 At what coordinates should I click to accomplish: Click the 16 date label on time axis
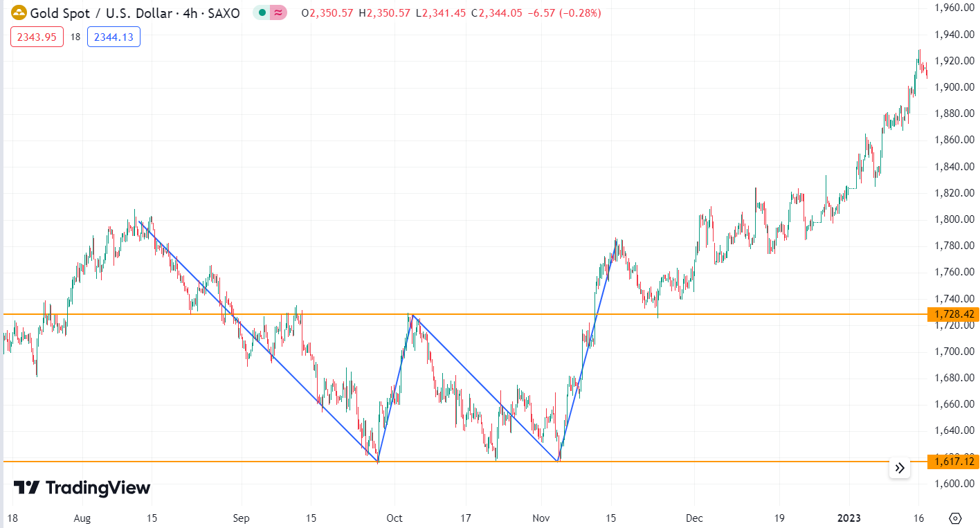pos(920,518)
